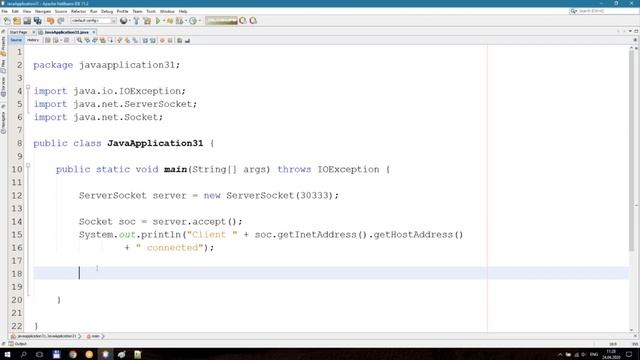
Task: Open the Edit menu
Action: [15, 11]
